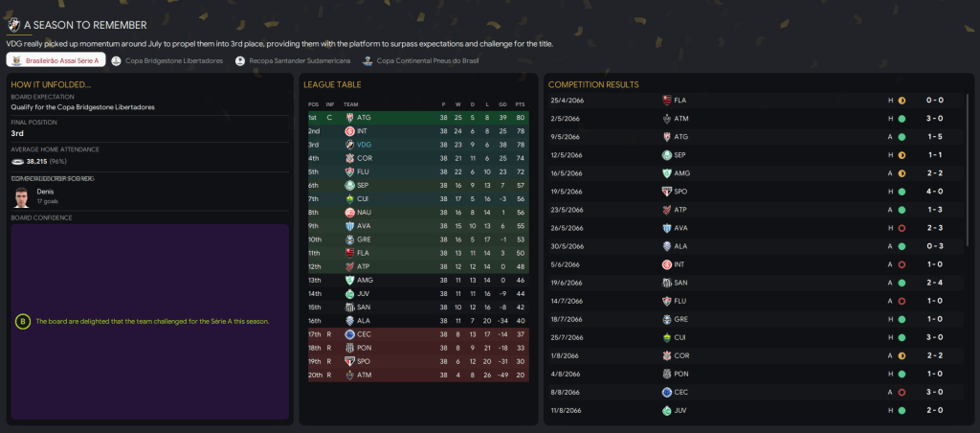Click the INT badge in the league table
The width and height of the screenshot is (980, 433).
[350, 130]
